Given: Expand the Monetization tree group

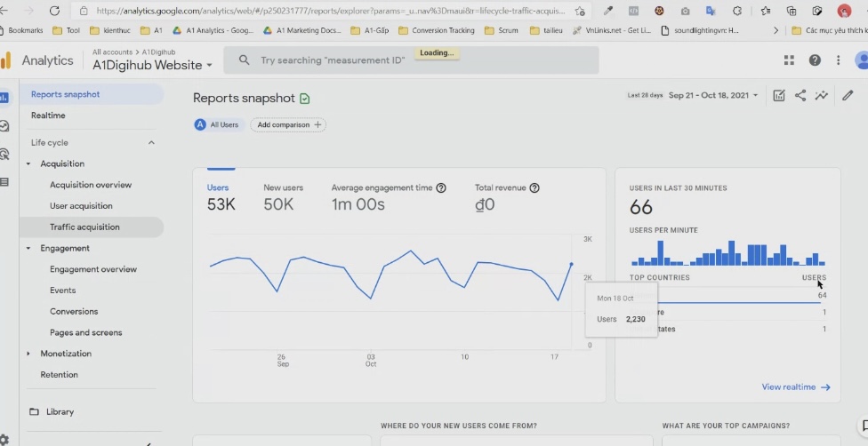Looking at the screenshot, I should pos(28,354).
